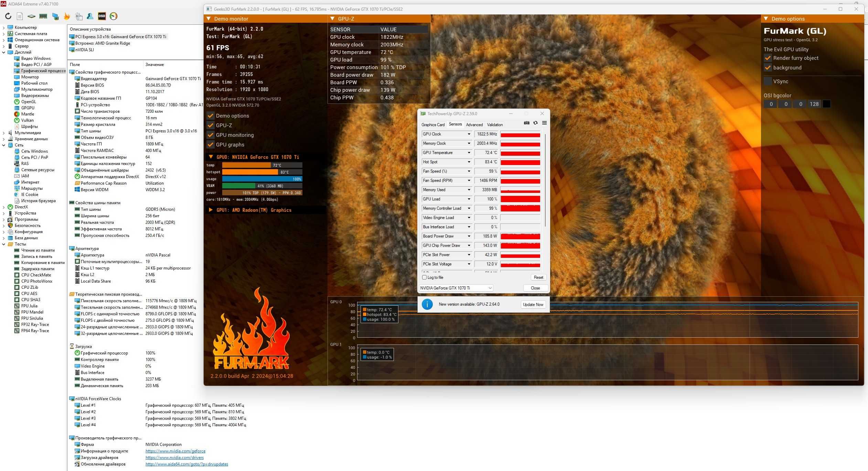This screenshot has width=868, height=471.
Task: Select FPU Julia test in tree
Action: (x=29, y=306)
